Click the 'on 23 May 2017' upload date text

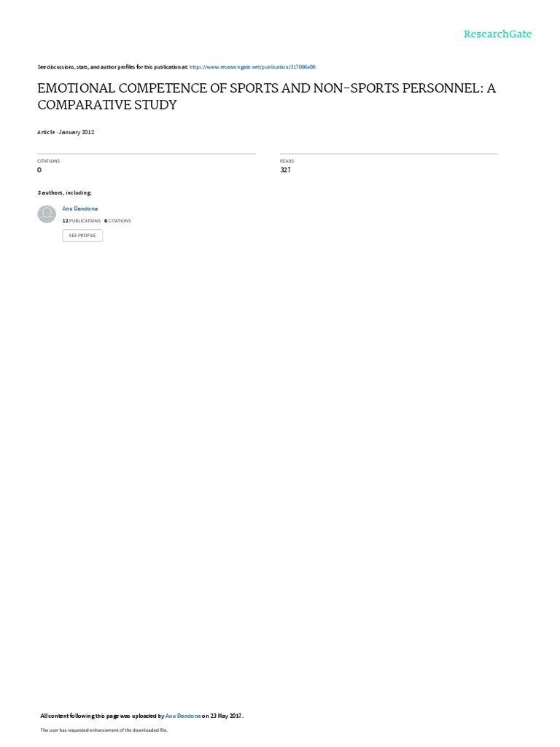tap(222, 716)
